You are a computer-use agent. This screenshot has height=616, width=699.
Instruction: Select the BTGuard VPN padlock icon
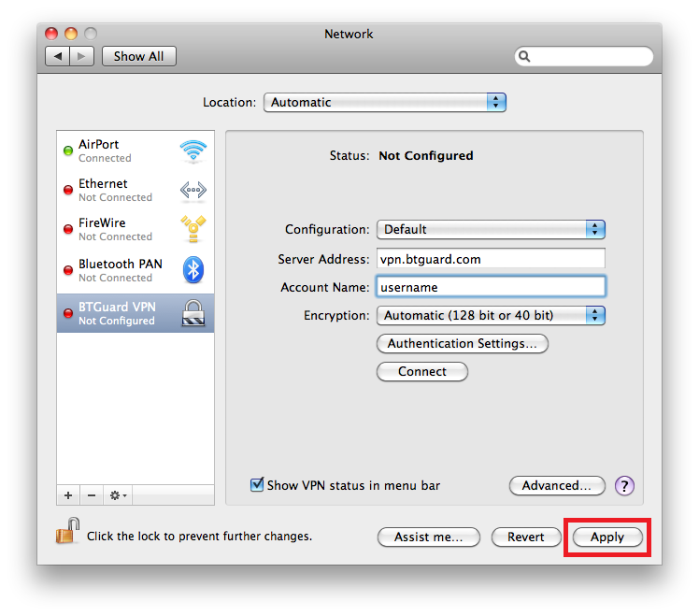[193, 313]
